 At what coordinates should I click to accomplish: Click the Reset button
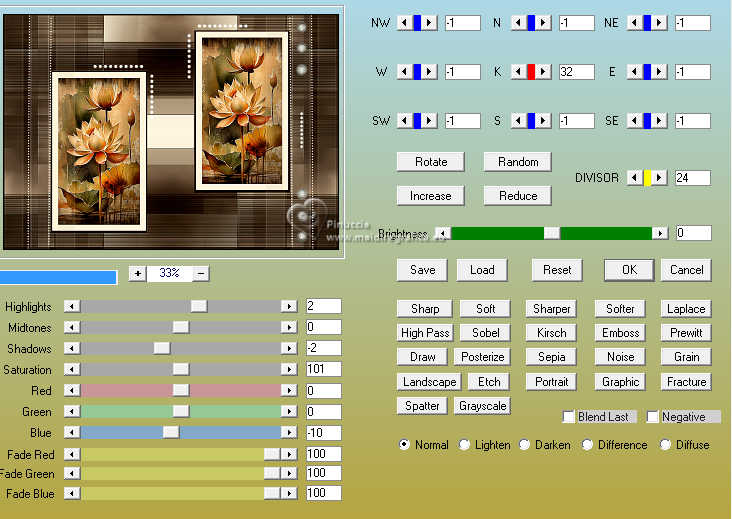click(x=557, y=270)
